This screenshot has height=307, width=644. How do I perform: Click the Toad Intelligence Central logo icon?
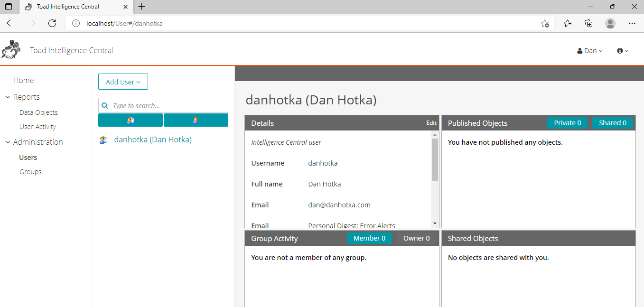click(x=11, y=49)
